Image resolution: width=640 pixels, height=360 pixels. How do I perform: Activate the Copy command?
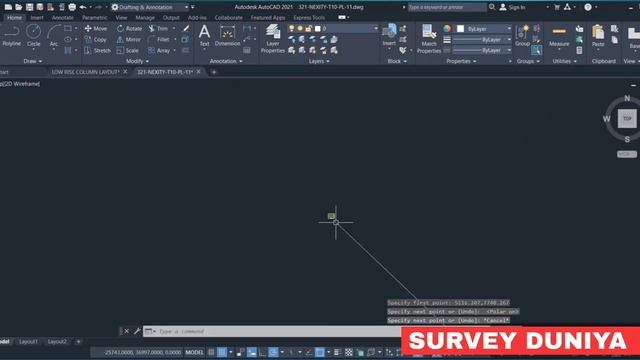point(96,40)
